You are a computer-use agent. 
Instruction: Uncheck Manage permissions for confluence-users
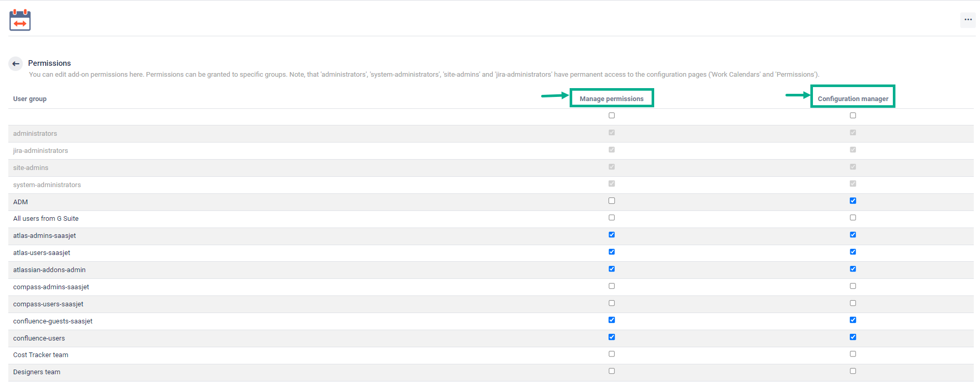(x=612, y=337)
